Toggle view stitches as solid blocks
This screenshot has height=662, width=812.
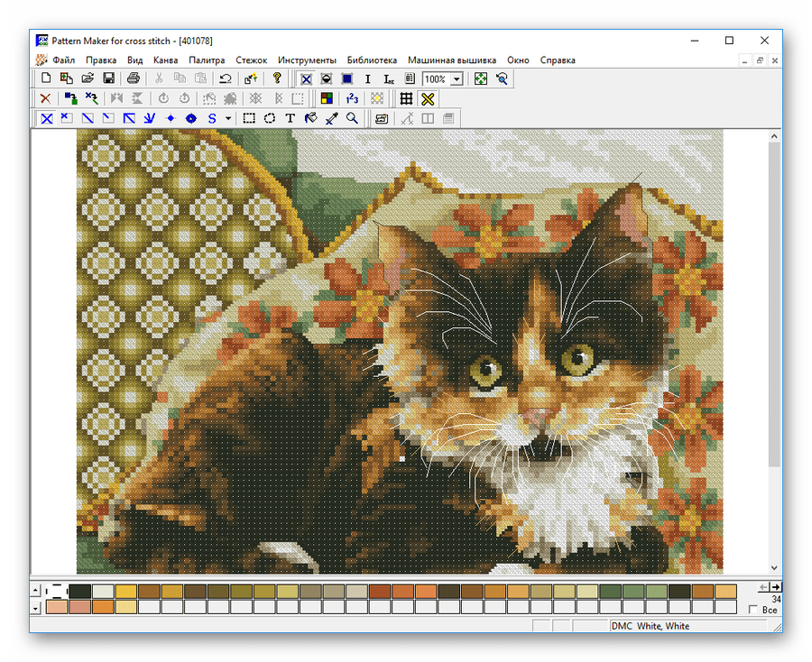(346, 79)
